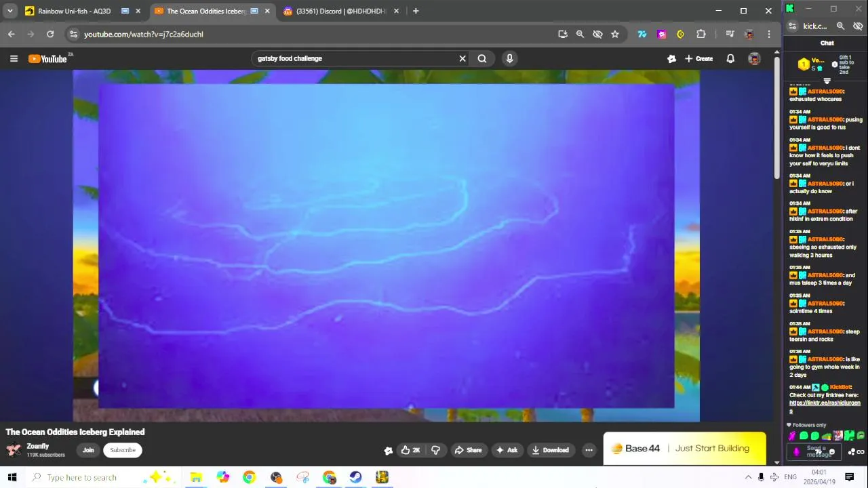Click the video player area

(x=387, y=245)
